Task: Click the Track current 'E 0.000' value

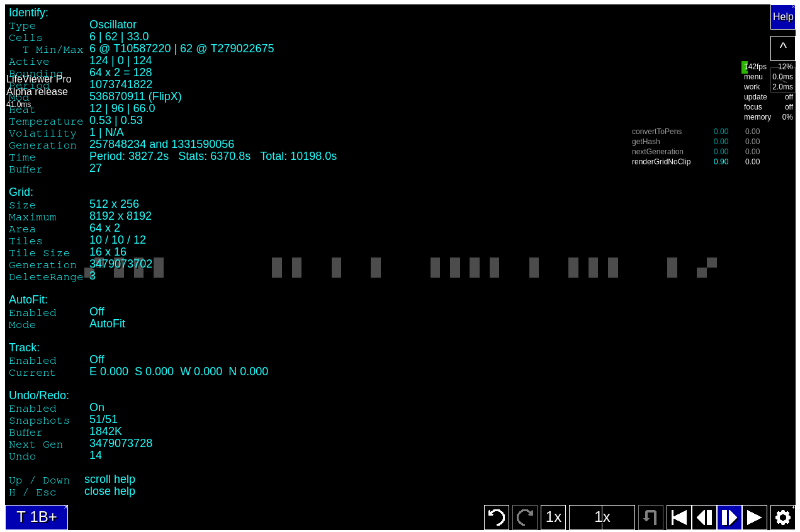Action: pos(109,371)
